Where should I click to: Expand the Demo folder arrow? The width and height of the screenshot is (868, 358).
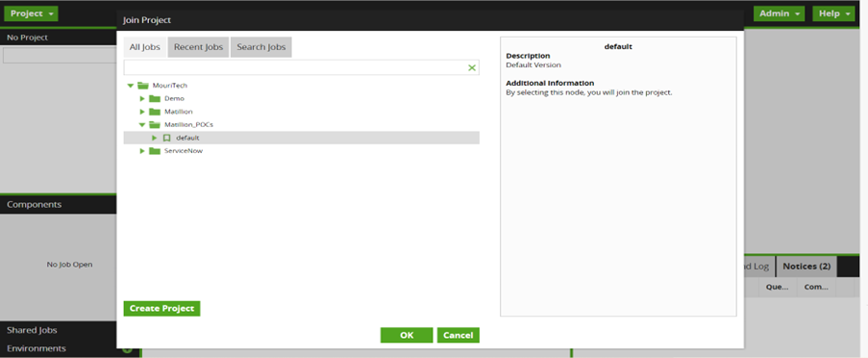click(142, 98)
